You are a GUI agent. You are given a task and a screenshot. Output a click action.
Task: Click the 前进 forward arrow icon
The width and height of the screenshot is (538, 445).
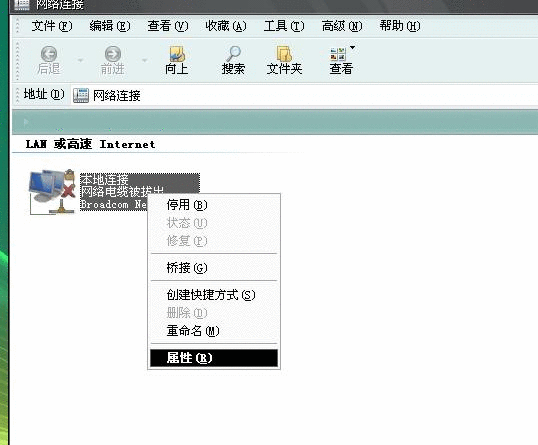113,54
